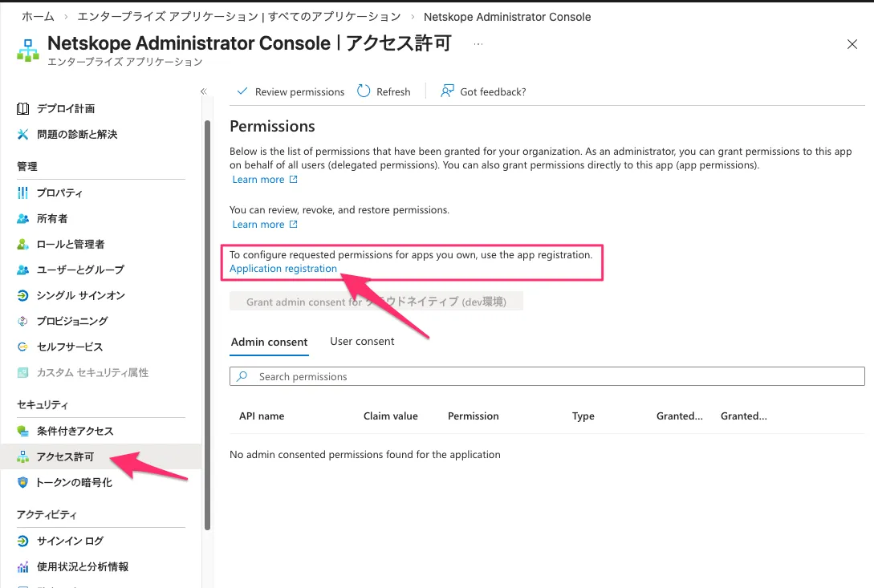Open Learn more link under revoke text
Image resolution: width=874 pixels, height=588 pixels.
tap(258, 224)
